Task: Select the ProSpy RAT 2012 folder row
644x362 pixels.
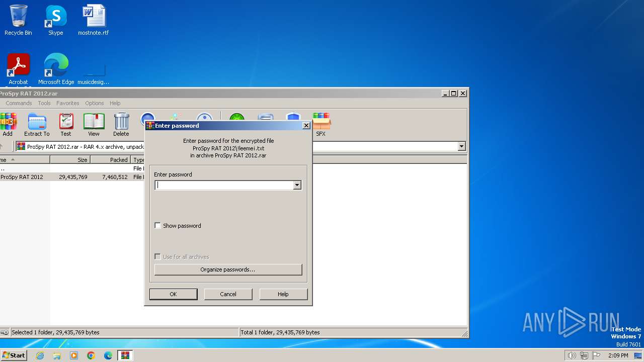Action: tap(72, 177)
